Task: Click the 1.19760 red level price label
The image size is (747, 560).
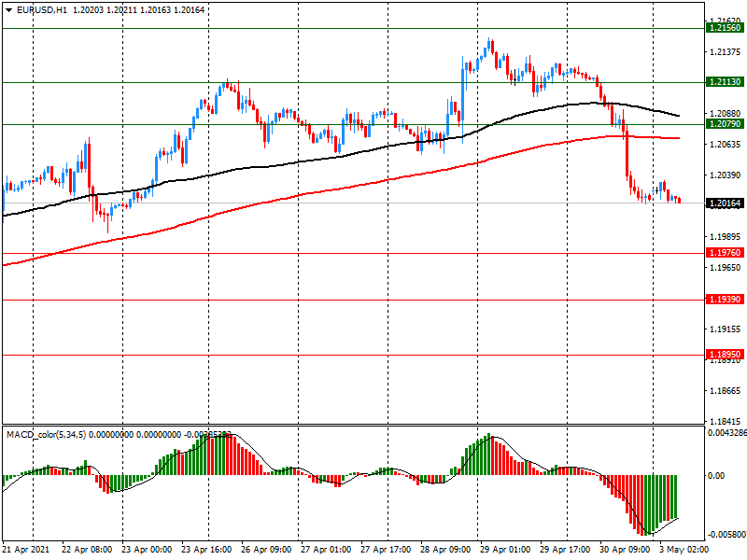Action: tap(726, 253)
